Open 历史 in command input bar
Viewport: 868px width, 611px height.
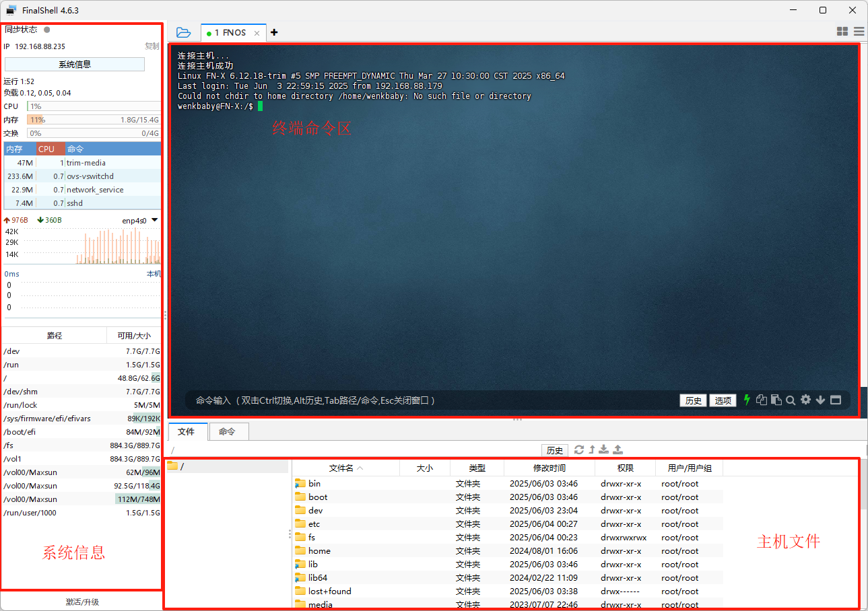693,400
